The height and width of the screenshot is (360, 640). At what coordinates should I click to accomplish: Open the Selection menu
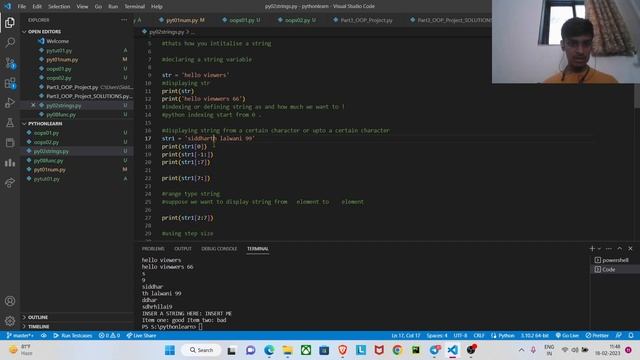(x=59, y=7)
